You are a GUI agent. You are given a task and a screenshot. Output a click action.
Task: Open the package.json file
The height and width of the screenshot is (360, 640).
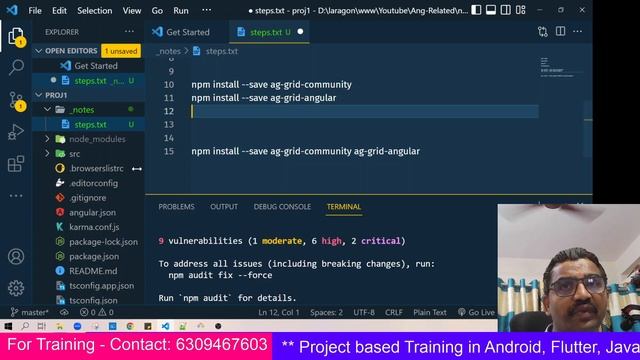88,256
